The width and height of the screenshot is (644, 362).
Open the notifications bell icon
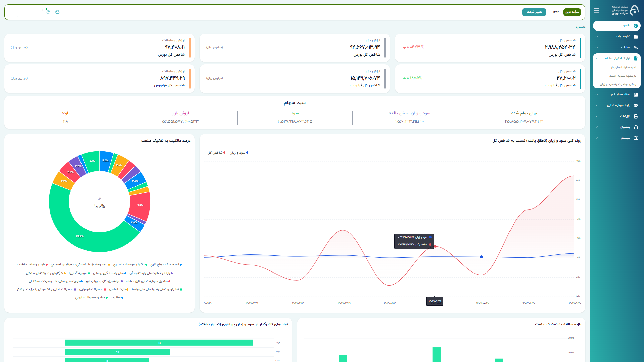[48, 12]
